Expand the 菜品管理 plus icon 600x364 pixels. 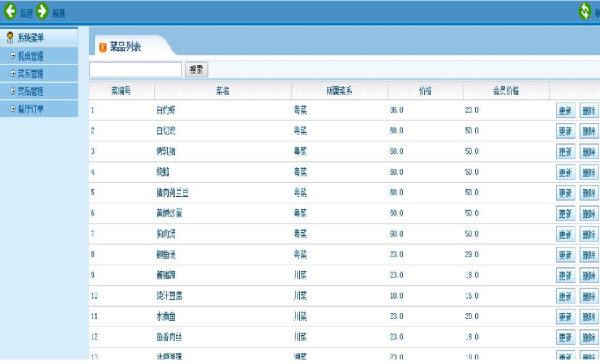click(x=13, y=91)
